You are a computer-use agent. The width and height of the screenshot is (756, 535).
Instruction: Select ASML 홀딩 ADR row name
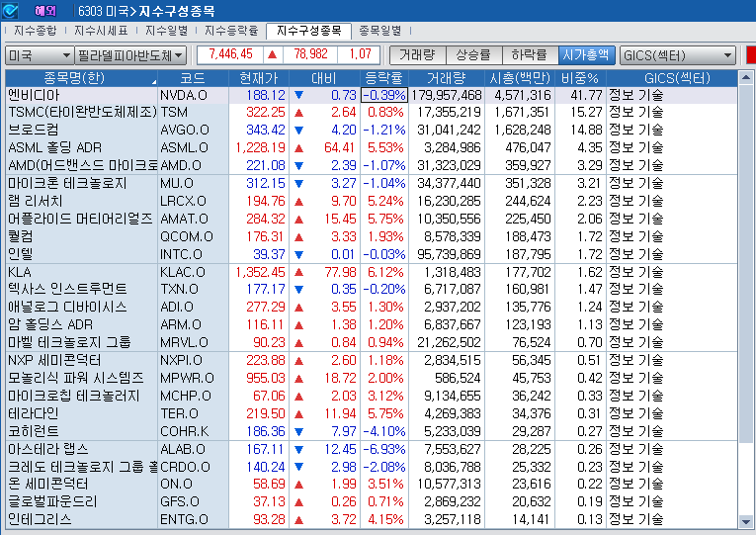(54, 147)
